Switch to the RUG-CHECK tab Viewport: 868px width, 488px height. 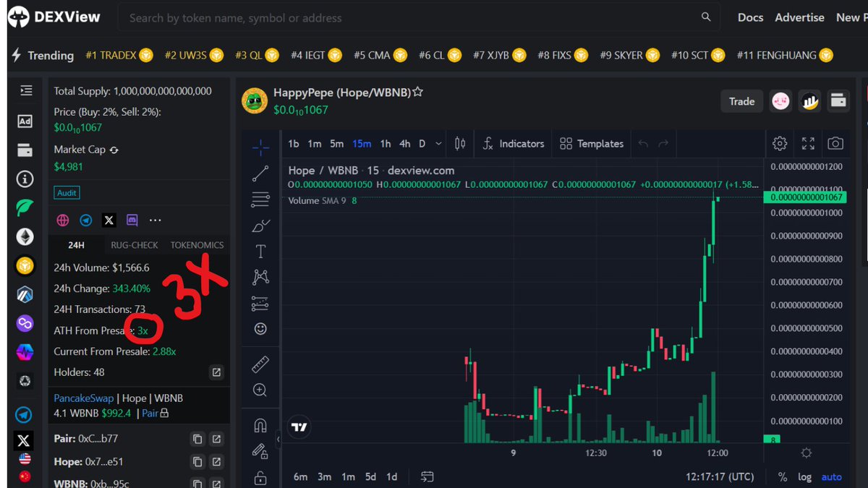click(x=135, y=245)
